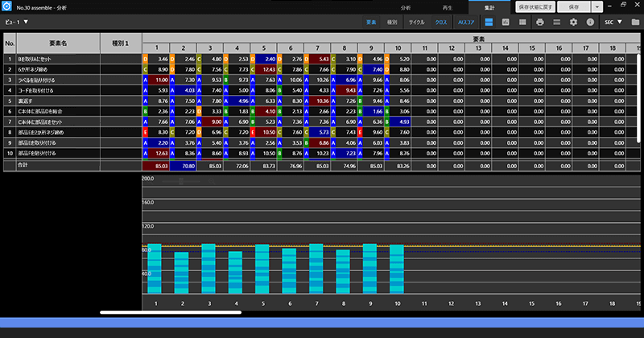Viewport: 644px width, 338px height.
Task: Click the 保存 button
Action: tap(573, 6)
